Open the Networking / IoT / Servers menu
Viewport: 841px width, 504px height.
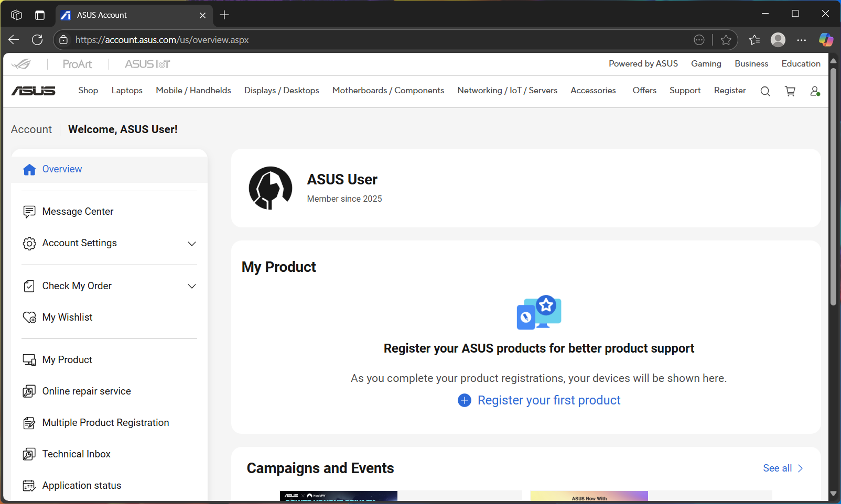[x=507, y=91]
